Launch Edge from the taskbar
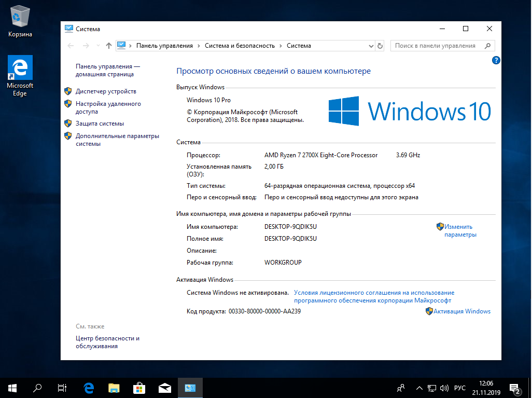Screen dimensions: 532x398 tap(89, 388)
